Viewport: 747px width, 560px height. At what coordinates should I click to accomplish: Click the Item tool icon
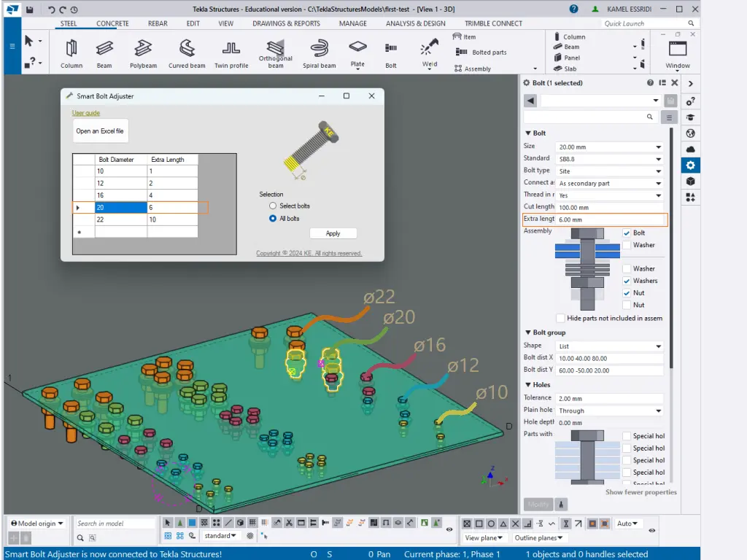457,36
